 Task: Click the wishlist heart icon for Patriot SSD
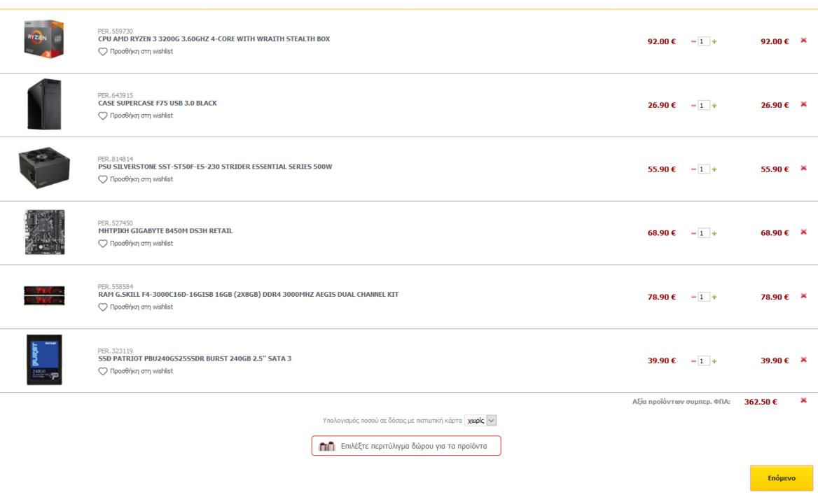[x=103, y=371]
